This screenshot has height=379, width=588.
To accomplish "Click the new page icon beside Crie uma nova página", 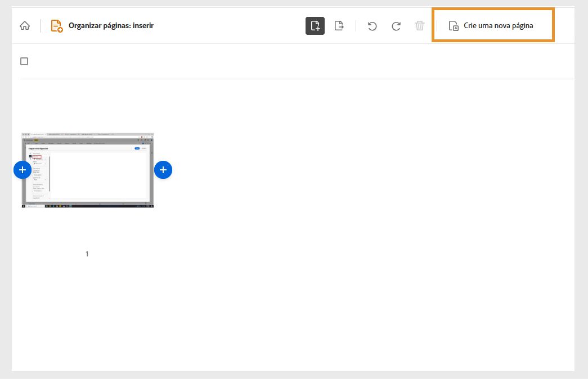I will (x=454, y=25).
